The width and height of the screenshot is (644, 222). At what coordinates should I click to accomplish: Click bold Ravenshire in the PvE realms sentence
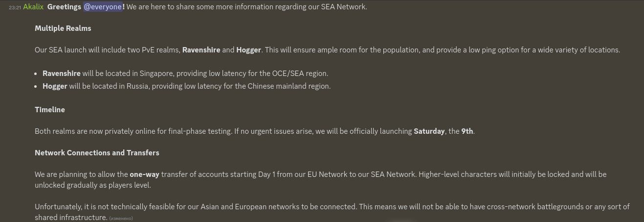tap(201, 50)
